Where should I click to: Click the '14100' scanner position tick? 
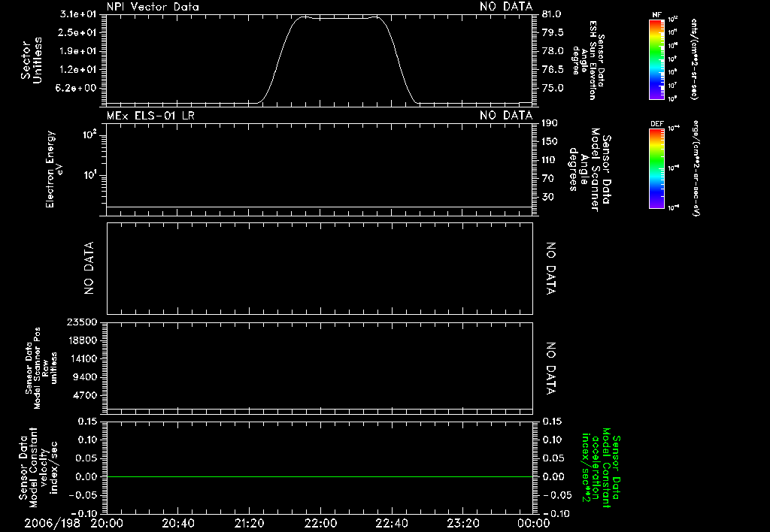(x=81, y=358)
